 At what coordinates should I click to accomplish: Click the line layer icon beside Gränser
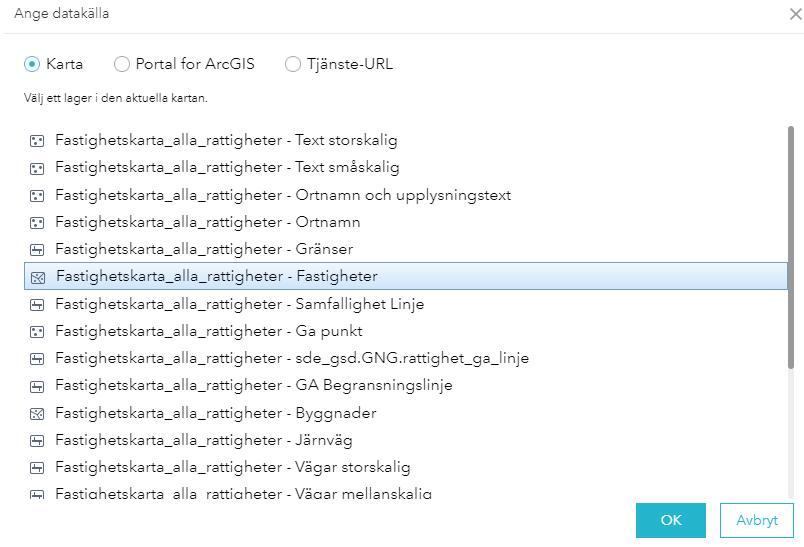pos(37,250)
